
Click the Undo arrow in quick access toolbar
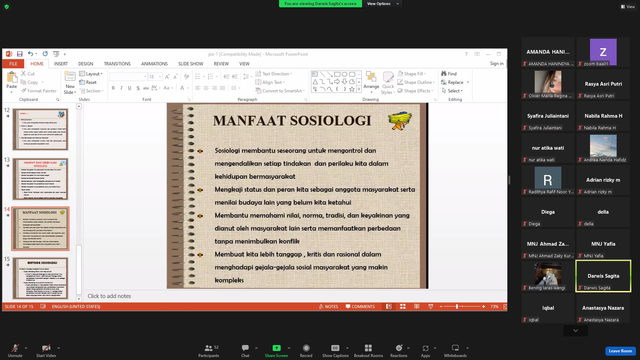point(30,54)
